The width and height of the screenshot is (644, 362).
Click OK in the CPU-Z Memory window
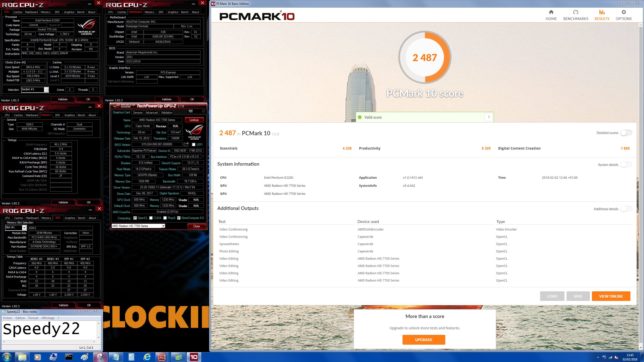coord(89,202)
